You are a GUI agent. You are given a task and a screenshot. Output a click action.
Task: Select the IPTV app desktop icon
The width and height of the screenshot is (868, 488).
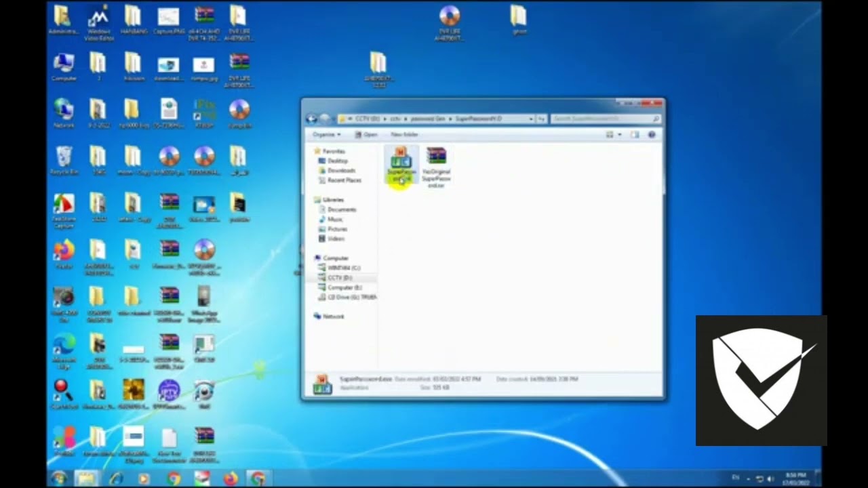click(169, 395)
